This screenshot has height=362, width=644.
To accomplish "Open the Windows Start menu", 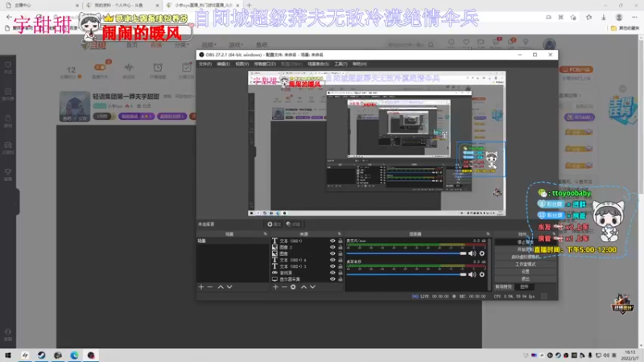I will coord(8,355).
